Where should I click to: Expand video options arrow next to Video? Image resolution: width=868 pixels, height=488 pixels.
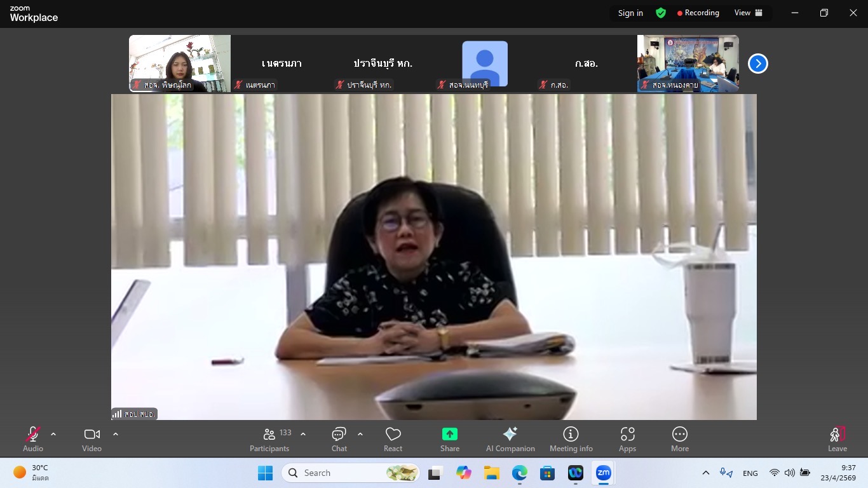point(116,434)
